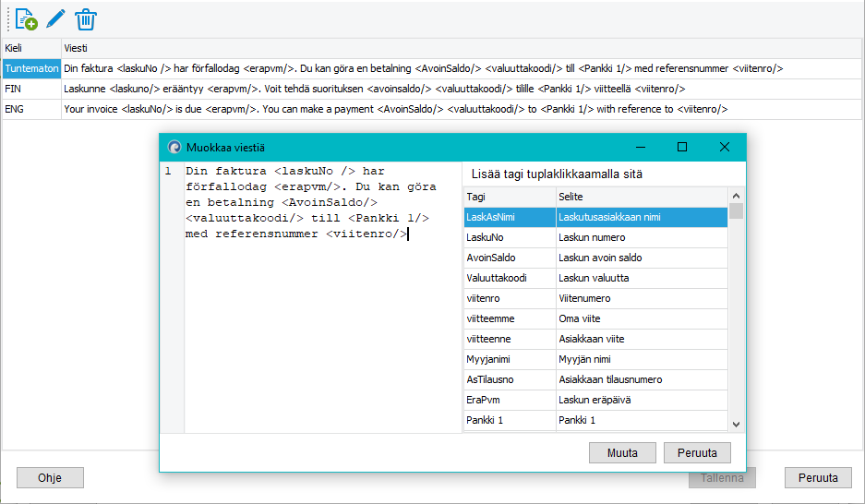This screenshot has height=504, width=865.
Task: Select the Valuuttakoodi tag
Action: pyautogui.click(x=510, y=278)
